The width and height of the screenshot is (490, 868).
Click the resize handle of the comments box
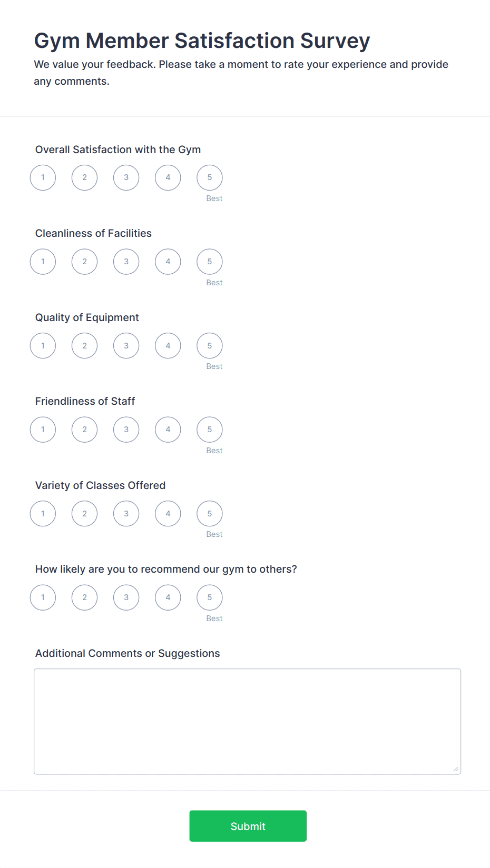click(455, 769)
